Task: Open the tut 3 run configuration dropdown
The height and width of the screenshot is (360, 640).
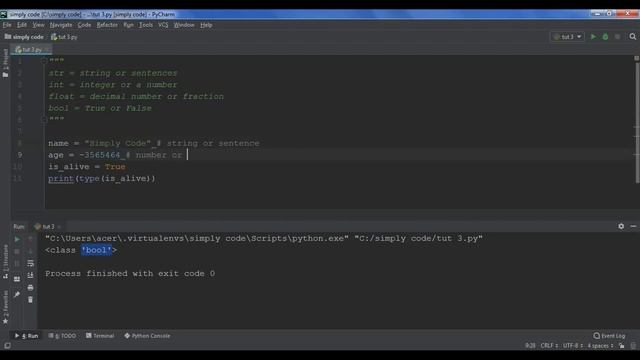Action: coord(567,37)
